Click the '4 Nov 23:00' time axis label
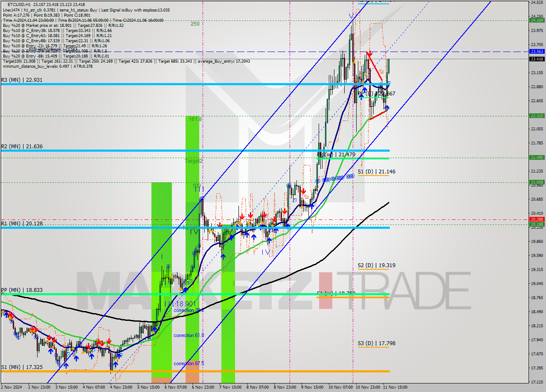Image resolution: width=546 pixels, height=392 pixels. tap(122, 387)
